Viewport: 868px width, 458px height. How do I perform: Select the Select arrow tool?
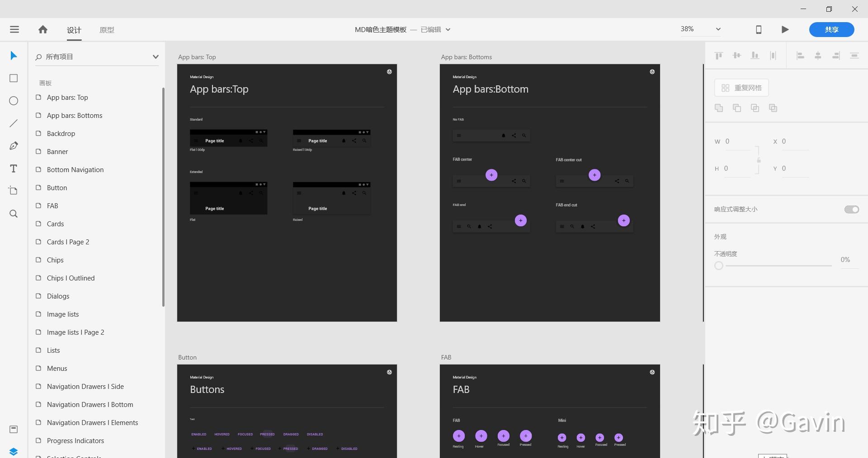(x=14, y=56)
